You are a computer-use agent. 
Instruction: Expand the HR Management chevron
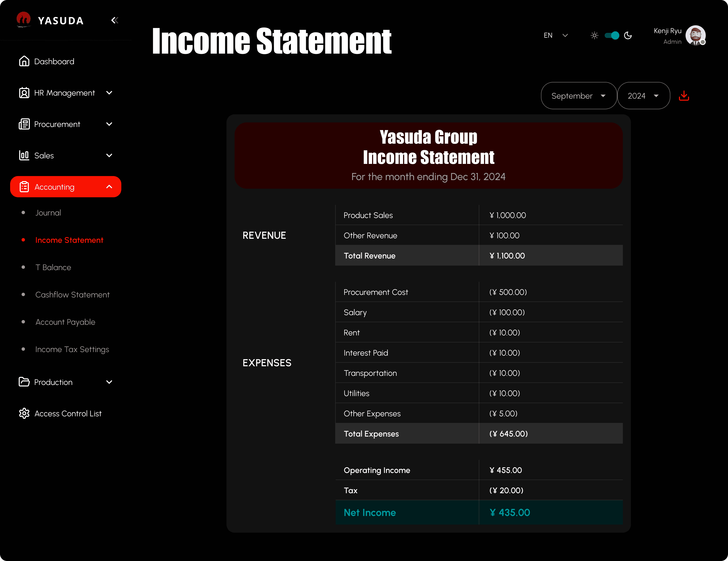tap(109, 93)
